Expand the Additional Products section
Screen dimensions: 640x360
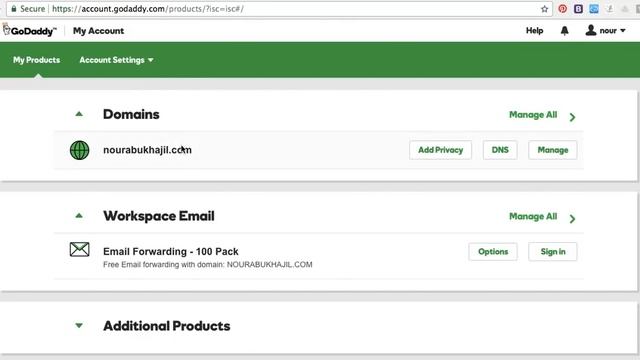click(x=79, y=325)
